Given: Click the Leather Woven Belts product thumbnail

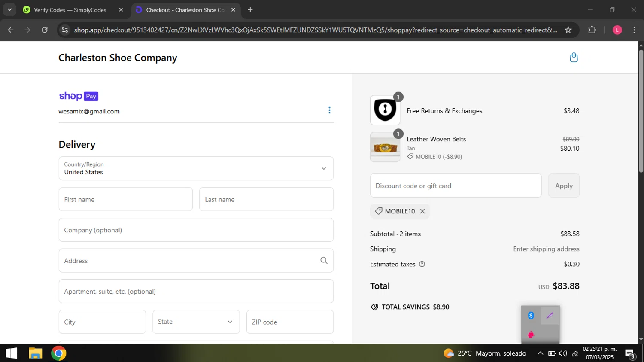Looking at the screenshot, I should (x=385, y=147).
